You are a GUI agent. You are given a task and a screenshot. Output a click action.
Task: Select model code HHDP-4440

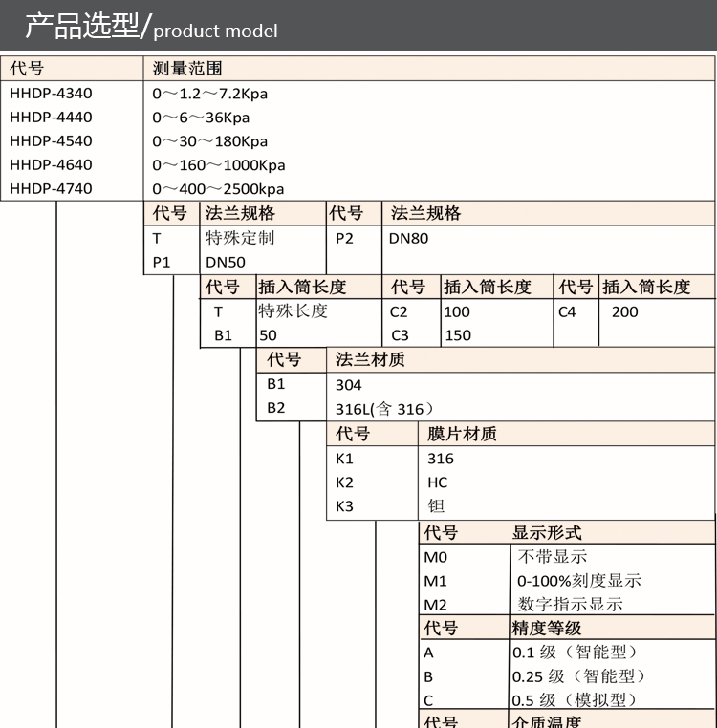coord(51,118)
